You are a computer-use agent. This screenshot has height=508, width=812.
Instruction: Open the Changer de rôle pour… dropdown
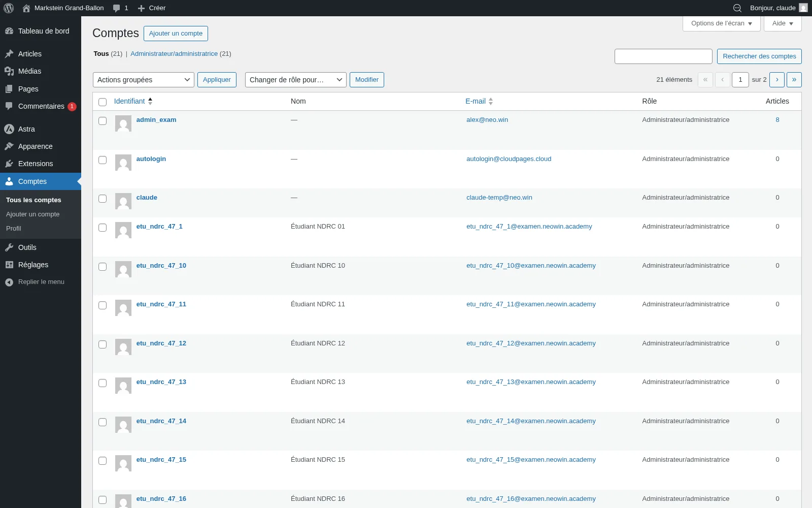[296, 80]
